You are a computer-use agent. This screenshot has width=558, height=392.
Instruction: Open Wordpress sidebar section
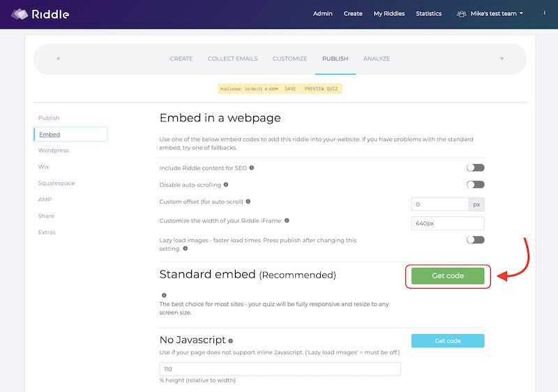(x=54, y=151)
